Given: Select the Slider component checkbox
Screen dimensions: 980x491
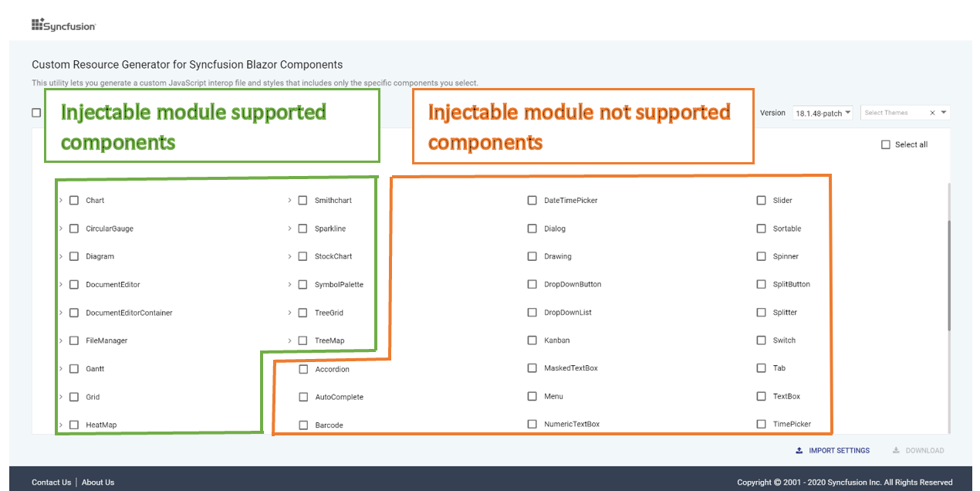Looking at the screenshot, I should [x=762, y=200].
